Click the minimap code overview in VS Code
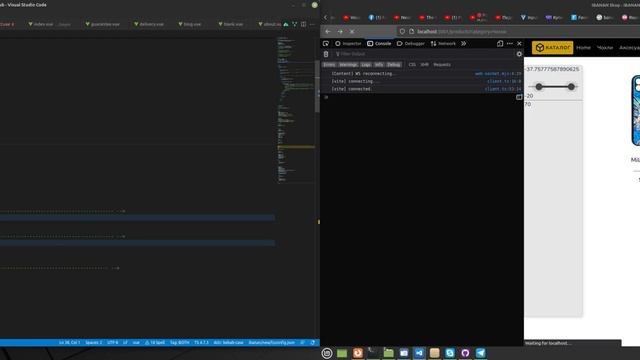 pos(296,109)
